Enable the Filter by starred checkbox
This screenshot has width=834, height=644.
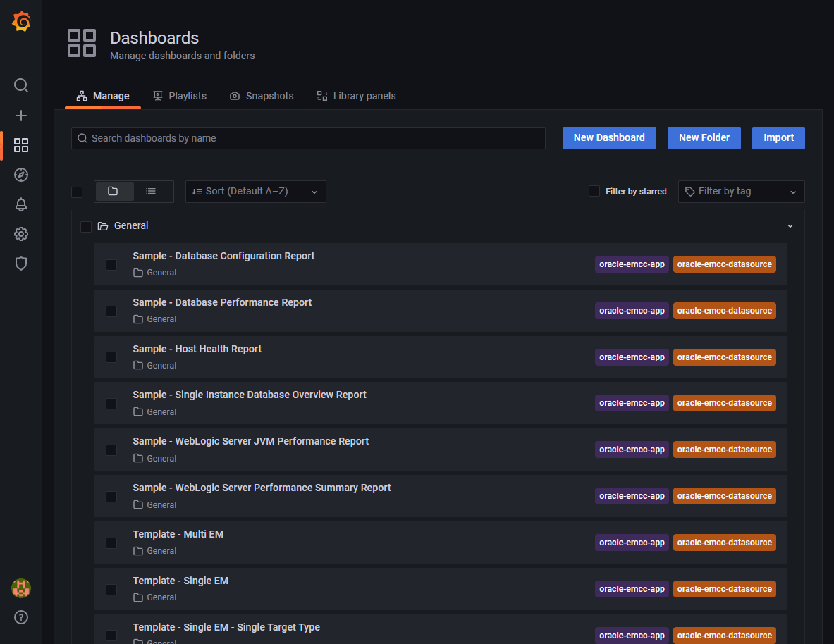(x=594, y=190)
